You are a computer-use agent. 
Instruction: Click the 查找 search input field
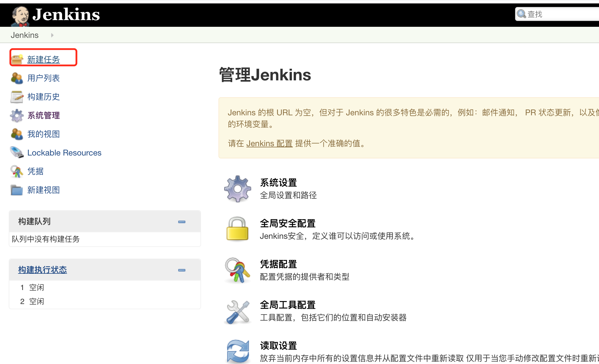click(559, 14)
